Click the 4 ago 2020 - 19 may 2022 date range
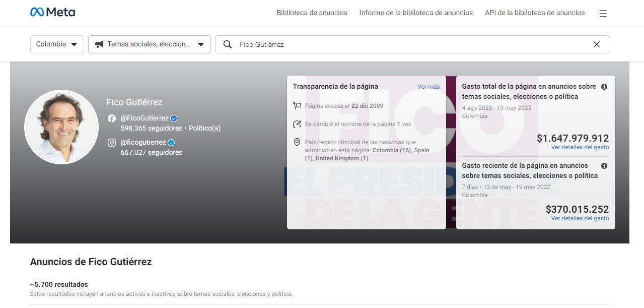 [496, 107]
